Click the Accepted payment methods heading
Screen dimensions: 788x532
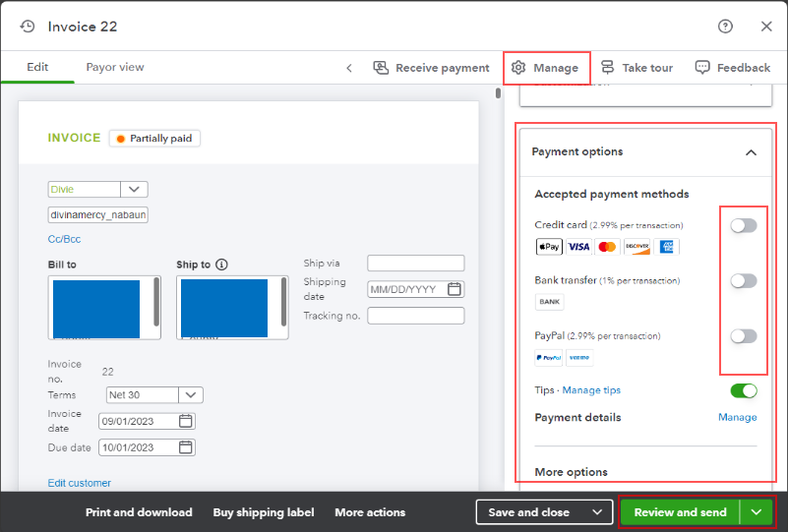[612, 194]
